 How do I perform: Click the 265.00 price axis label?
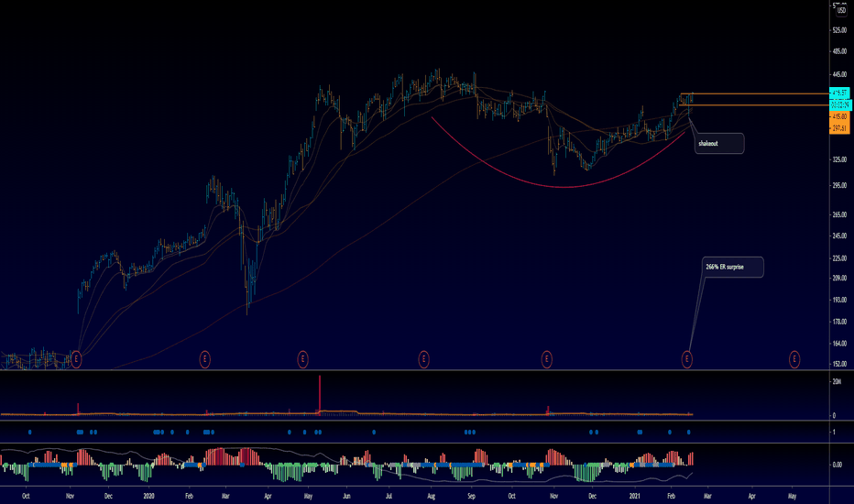point(839,214)
